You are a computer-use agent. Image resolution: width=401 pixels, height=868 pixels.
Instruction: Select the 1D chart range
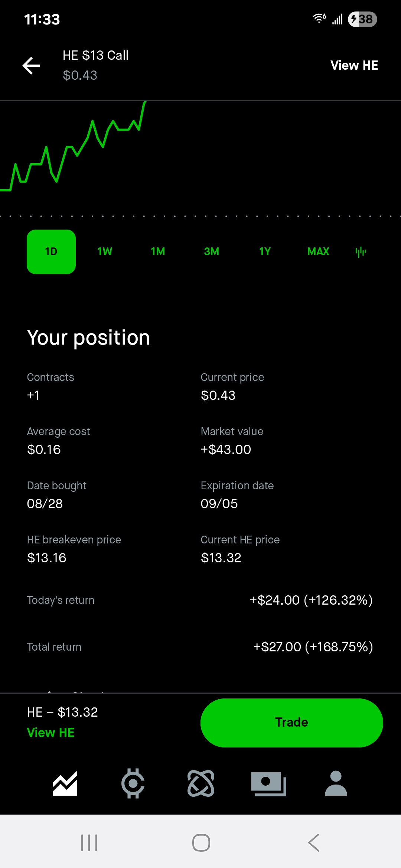(x=51, y=252)
